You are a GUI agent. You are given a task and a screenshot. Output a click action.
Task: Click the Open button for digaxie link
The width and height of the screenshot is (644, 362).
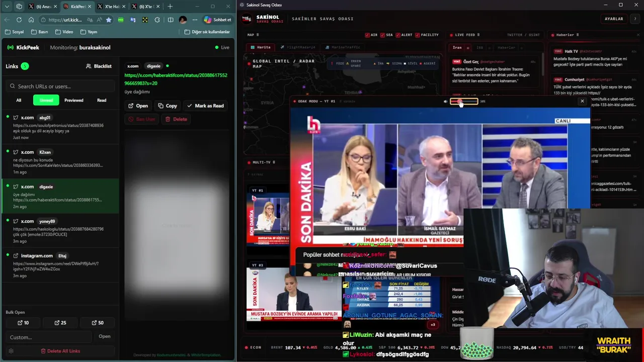point(138,106)
